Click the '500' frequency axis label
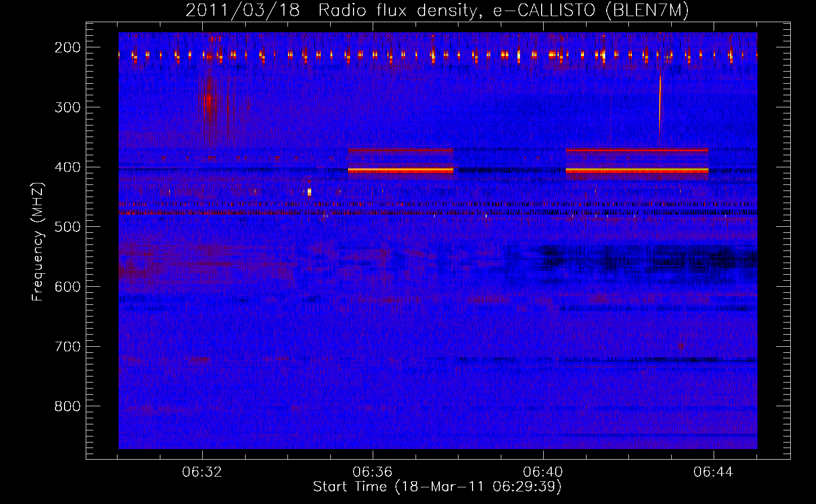Image resolution: width=816 pixels, height=504 pixels. pos(67,227)
